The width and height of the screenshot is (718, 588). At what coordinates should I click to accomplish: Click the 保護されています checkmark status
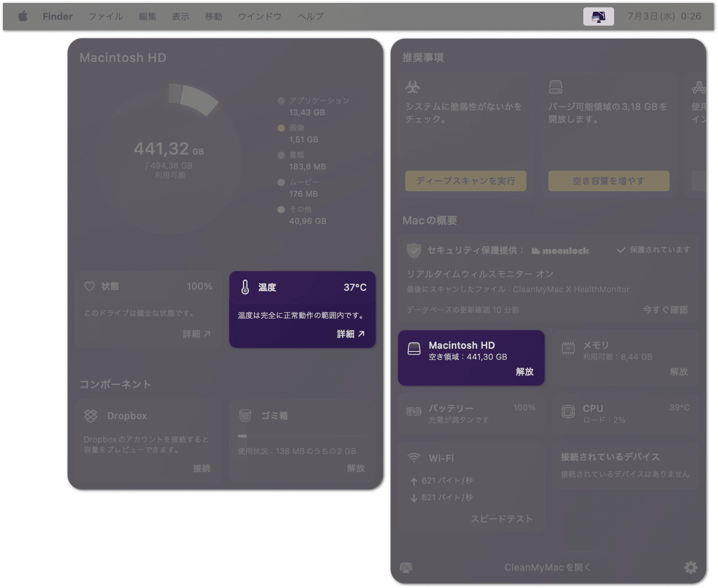654,250
